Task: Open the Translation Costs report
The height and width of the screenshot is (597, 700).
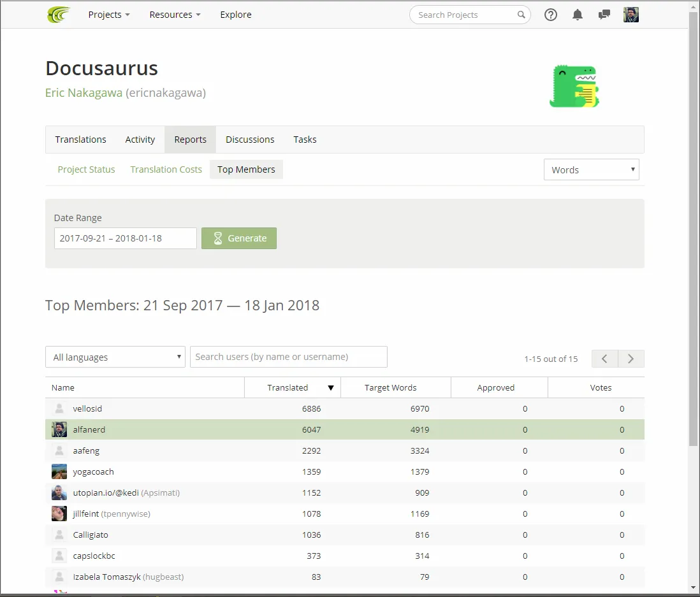Action: pos(166,169)
